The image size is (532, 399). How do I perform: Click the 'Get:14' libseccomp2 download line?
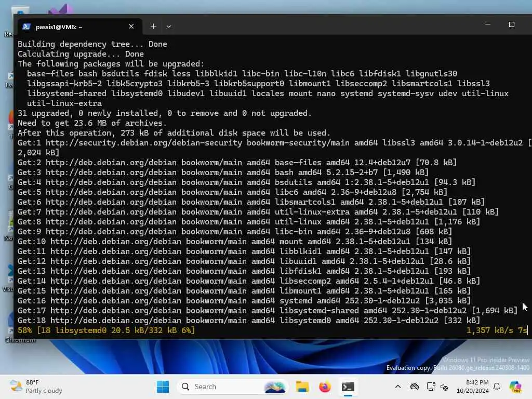249,281
